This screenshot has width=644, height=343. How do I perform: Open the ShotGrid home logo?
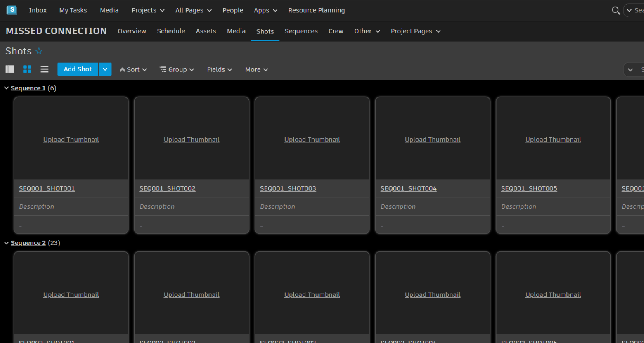point(12,10)
